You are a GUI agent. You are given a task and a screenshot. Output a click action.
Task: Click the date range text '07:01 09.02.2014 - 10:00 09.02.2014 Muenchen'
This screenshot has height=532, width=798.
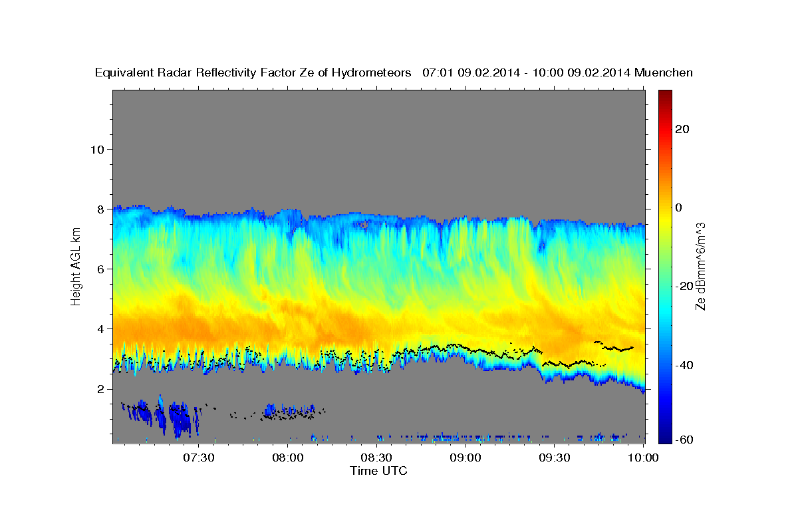pos(558,72)
